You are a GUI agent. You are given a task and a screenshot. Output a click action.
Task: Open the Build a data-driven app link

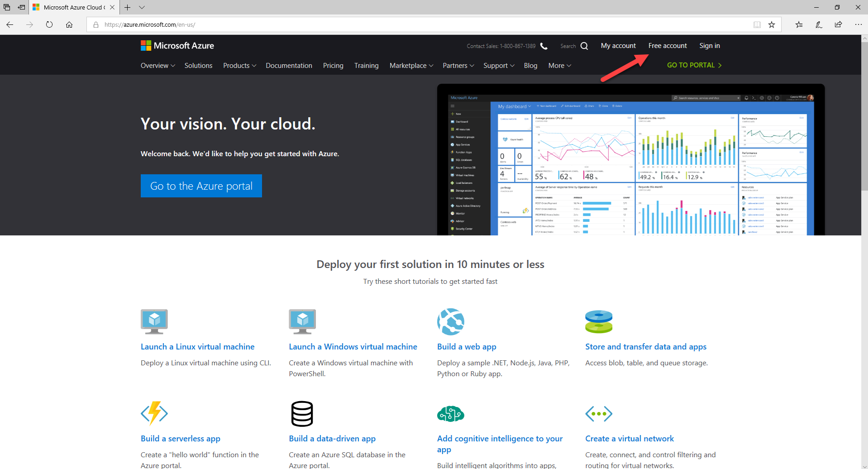tap(332, 439)
